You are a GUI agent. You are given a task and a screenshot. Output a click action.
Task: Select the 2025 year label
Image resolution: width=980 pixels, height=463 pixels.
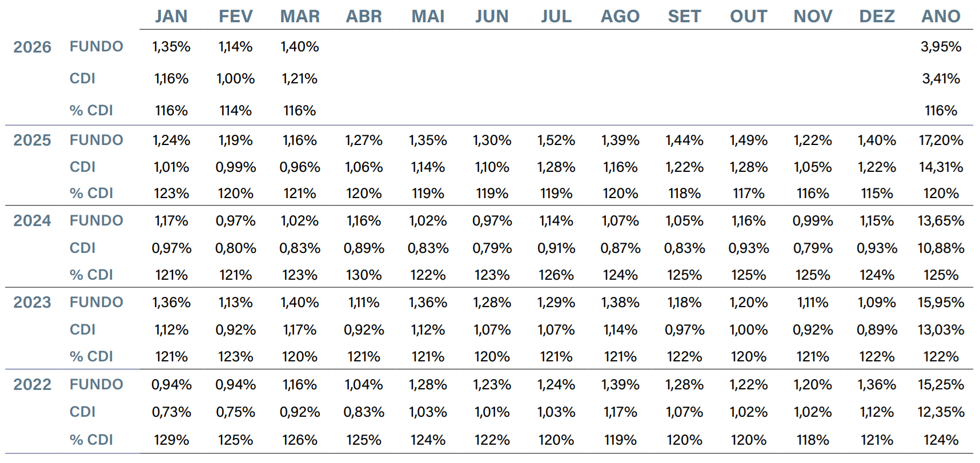point(32,140)
